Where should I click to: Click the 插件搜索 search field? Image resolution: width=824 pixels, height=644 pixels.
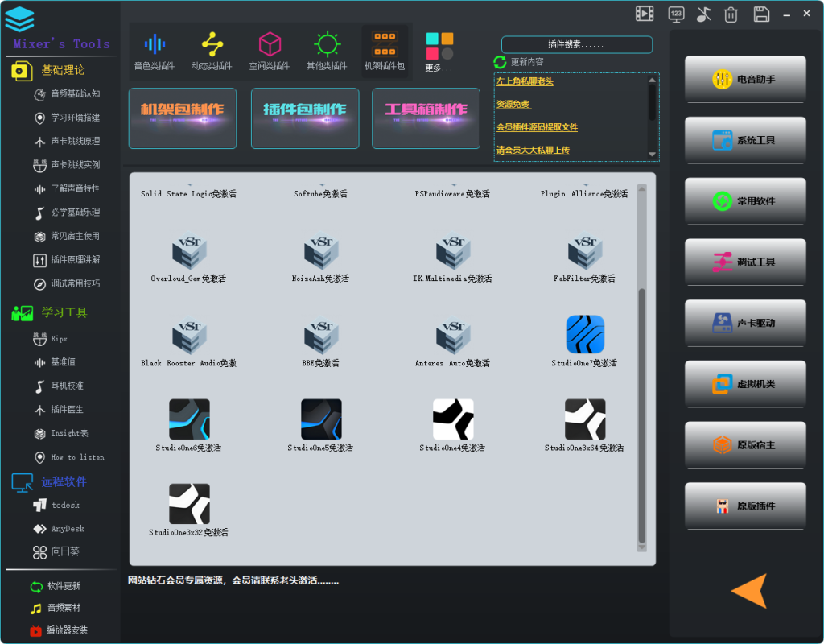click(x=576, y=45)
